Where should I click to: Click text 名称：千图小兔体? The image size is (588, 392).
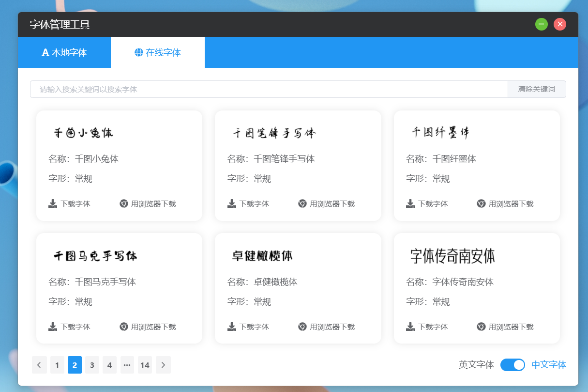84,158
